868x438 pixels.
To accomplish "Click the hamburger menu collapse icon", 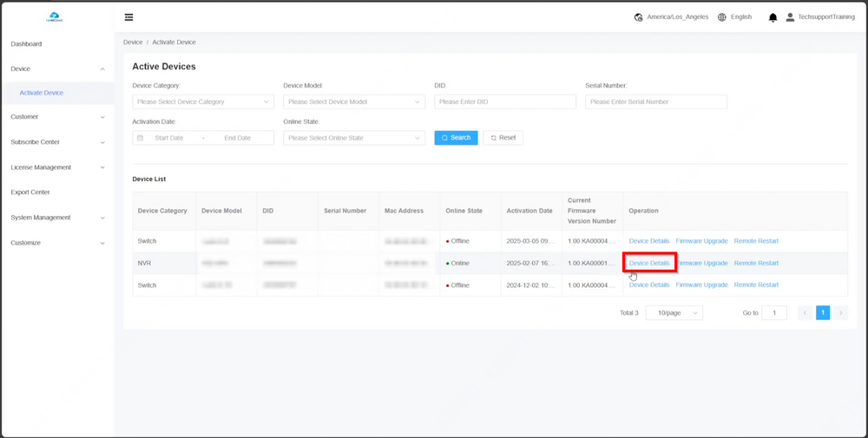I will click(x=128, y=17).
